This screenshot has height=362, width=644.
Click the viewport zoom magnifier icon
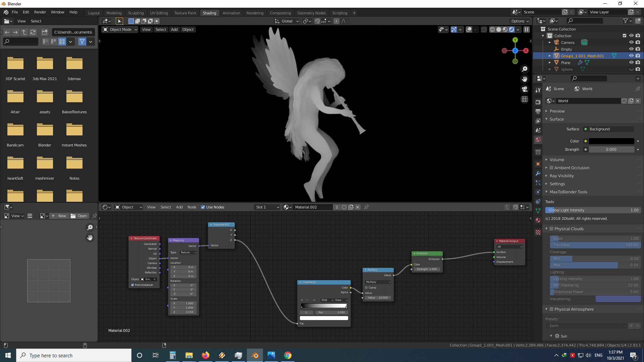coord(525,69)
